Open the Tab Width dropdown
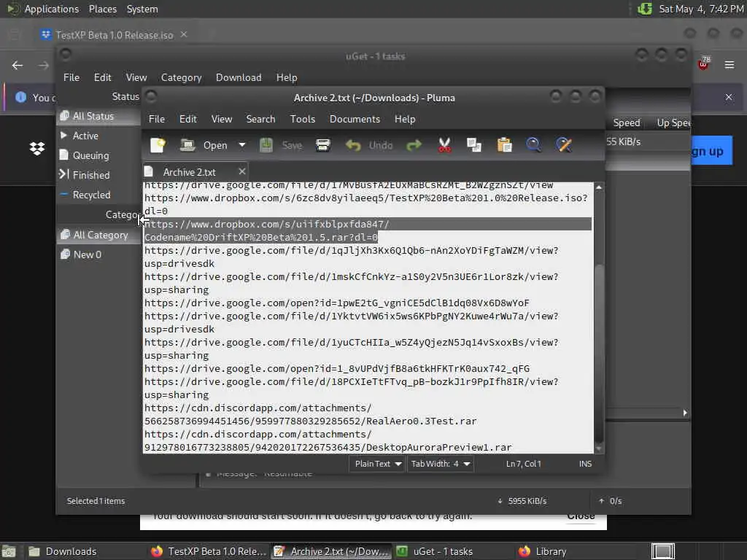The image size is (747, 560). click(x=441, y=464)
